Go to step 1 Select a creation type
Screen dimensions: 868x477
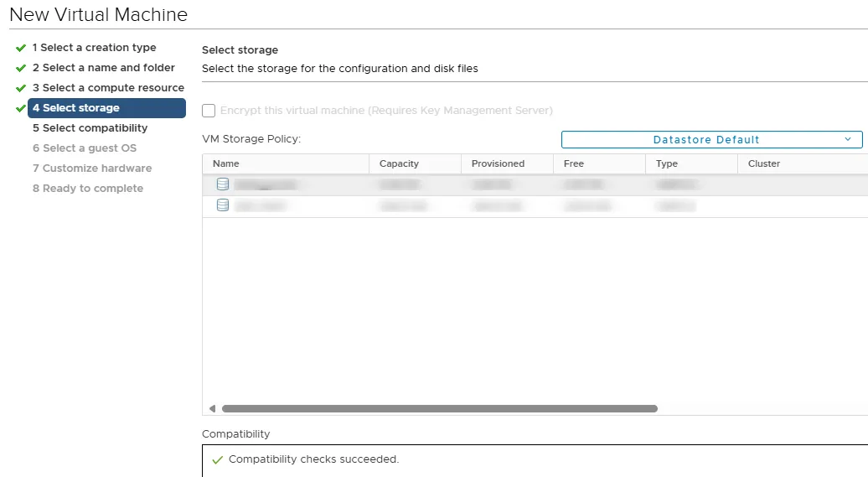[94, 48]
